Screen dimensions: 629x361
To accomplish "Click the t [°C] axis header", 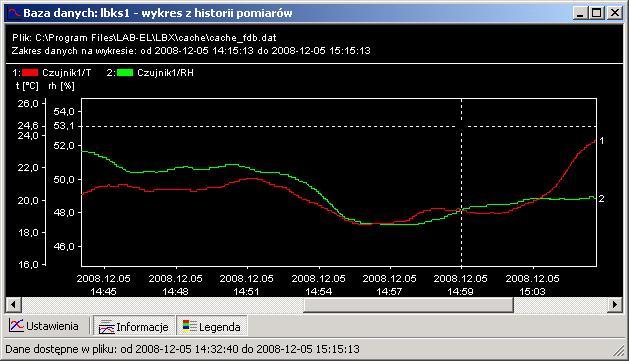I will click(x=27, y=86).
